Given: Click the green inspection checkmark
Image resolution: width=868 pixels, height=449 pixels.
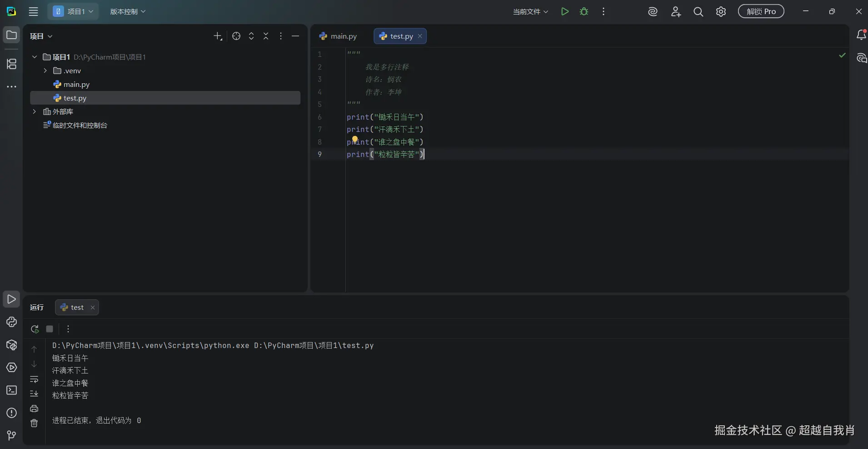Looking at the screenshot, I should click(x=843, y=55).
